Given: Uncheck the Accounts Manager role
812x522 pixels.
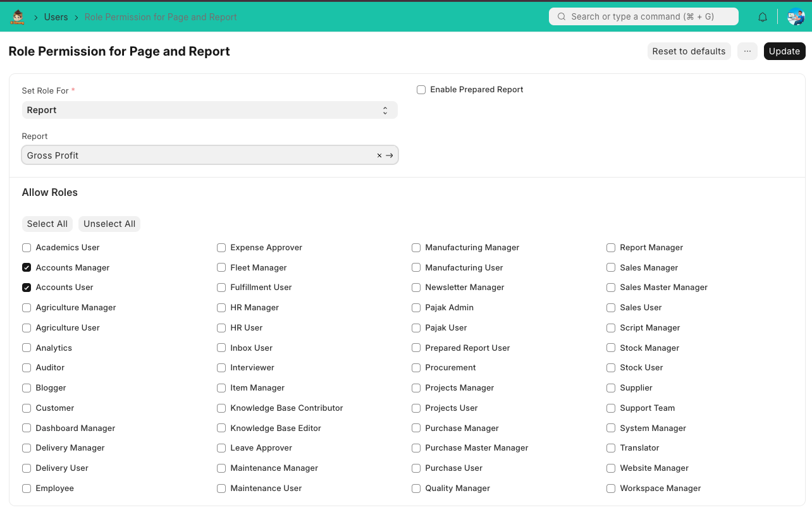Looking at the screenshot, I should click(27, 268).
